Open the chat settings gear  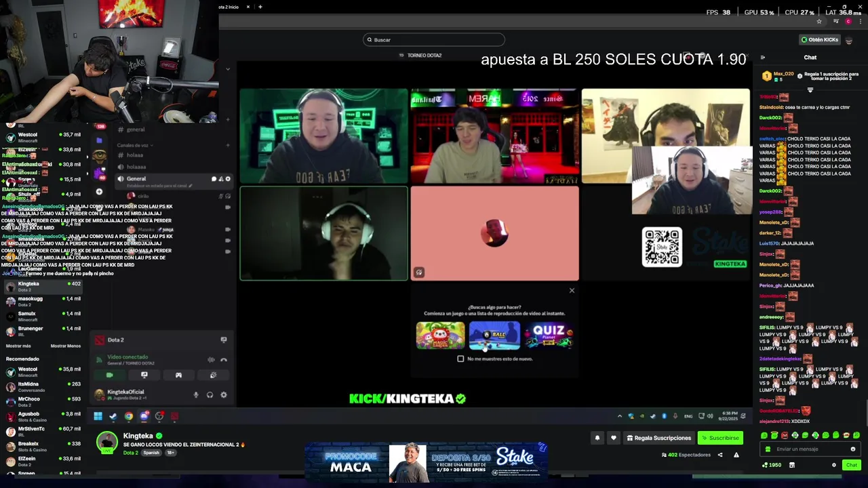(x=834, y=465)
